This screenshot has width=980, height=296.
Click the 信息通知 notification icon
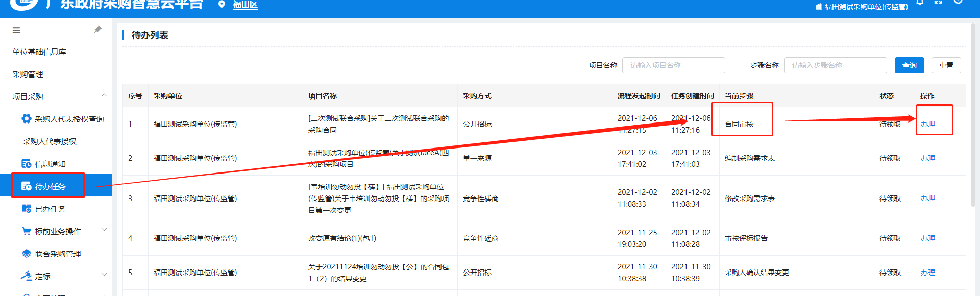tap(27, 164)
